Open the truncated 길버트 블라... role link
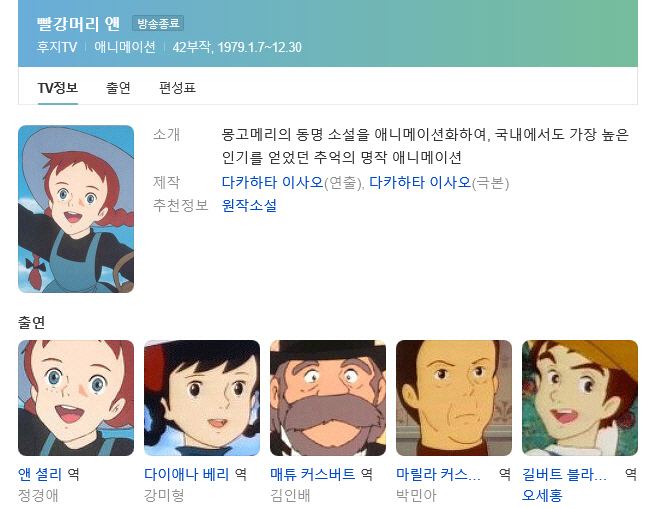 pos(564,474)
